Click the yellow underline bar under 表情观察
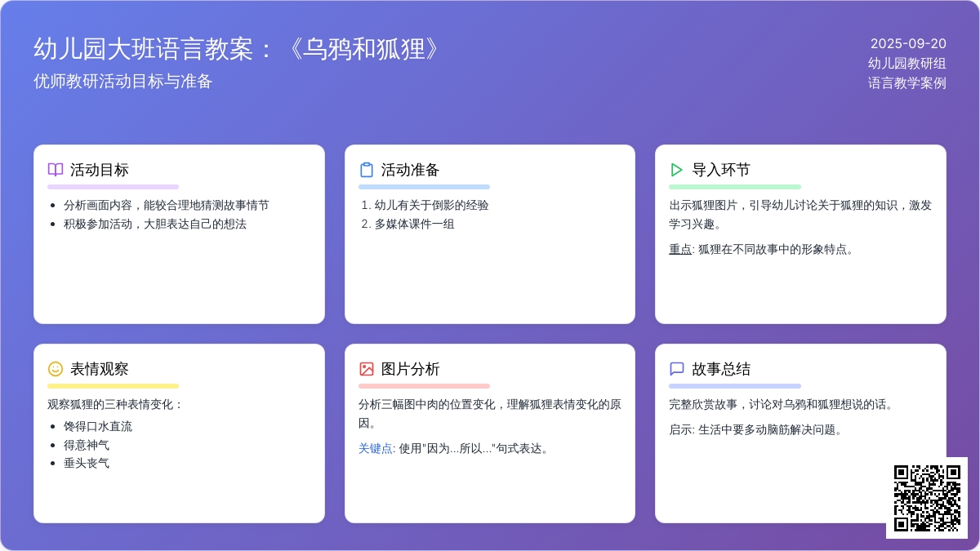The height and width of the screenshot is (551, 980). coord(113,386)
